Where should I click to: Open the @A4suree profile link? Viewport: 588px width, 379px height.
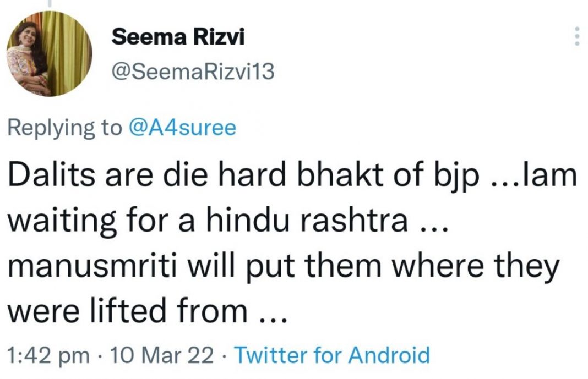click(x=182, y=127)
